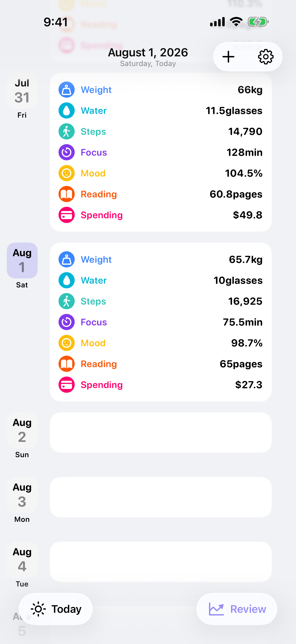Image resolution: width=296 pixels, height=644 pixels.
Task: Tap the Steps walking icon for Jul 31
Action: click(66, 132)
